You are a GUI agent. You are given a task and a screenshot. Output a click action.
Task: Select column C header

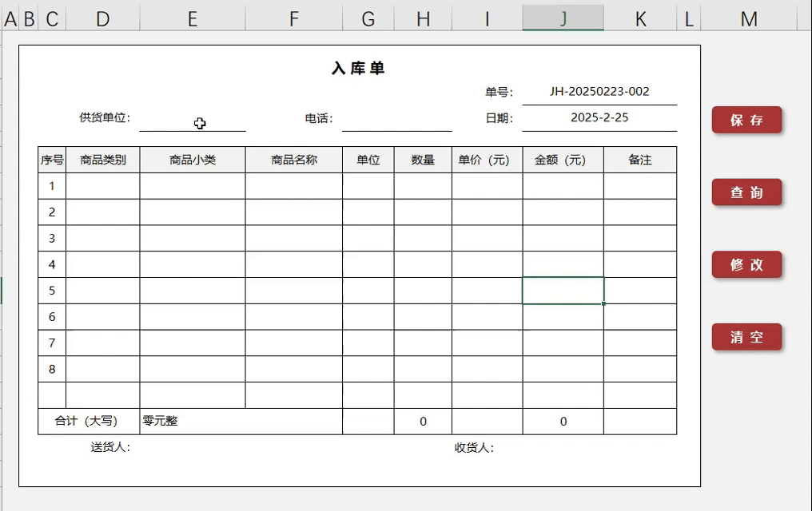coord(52,19)
